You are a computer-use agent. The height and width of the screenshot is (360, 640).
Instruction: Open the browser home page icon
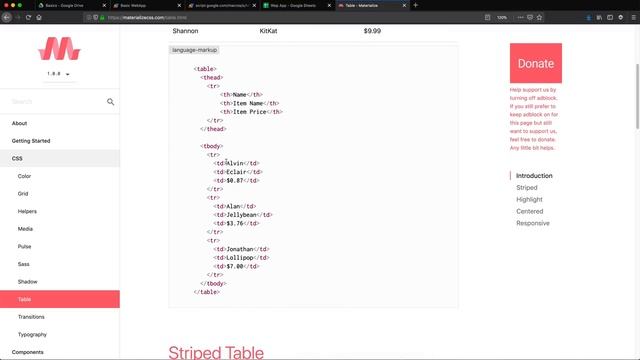[39, 18]
